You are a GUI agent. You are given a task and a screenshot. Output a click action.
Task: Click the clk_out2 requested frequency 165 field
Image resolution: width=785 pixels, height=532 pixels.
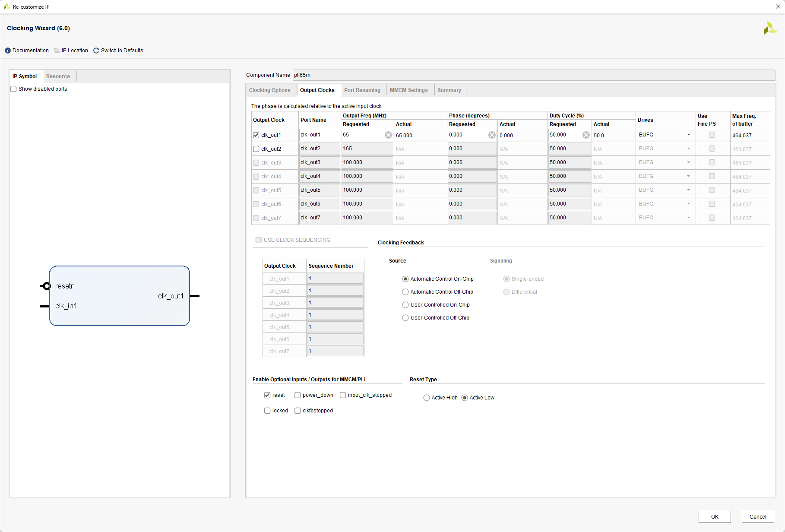point(367,149)
